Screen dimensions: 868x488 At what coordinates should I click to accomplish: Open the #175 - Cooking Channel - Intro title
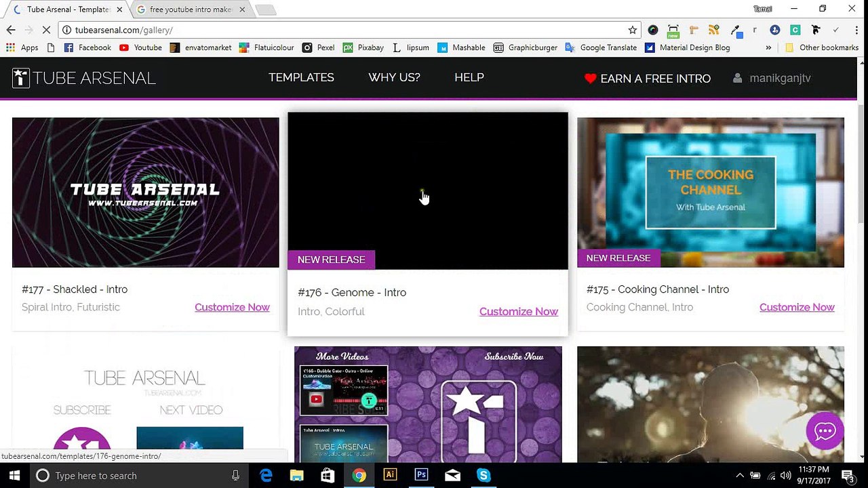[x=658, y=289]
